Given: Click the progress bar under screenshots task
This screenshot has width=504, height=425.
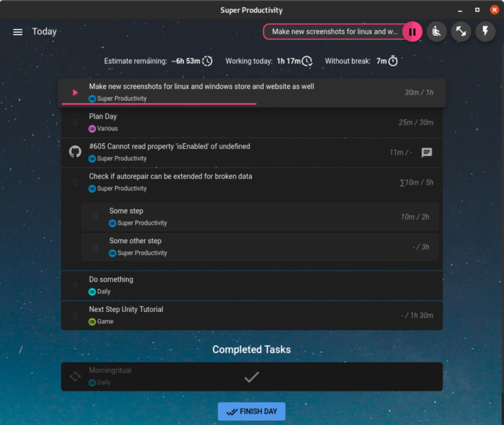Looking at the screenshot, I should tap(159, 104).
